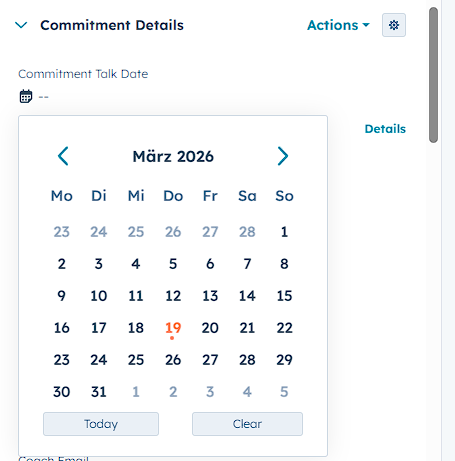Click the Today button
Image resolution: width=455 pixels, height=461 pixels.
(101, 424)
